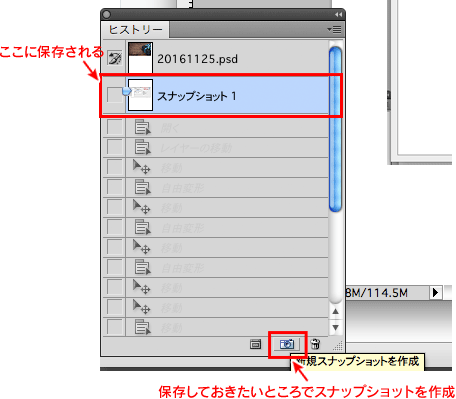Image resolution: width=456 pixels, height=399 pixels.
Task: Switch to the ヒストリー tab
Action: (x=136, y=30)
